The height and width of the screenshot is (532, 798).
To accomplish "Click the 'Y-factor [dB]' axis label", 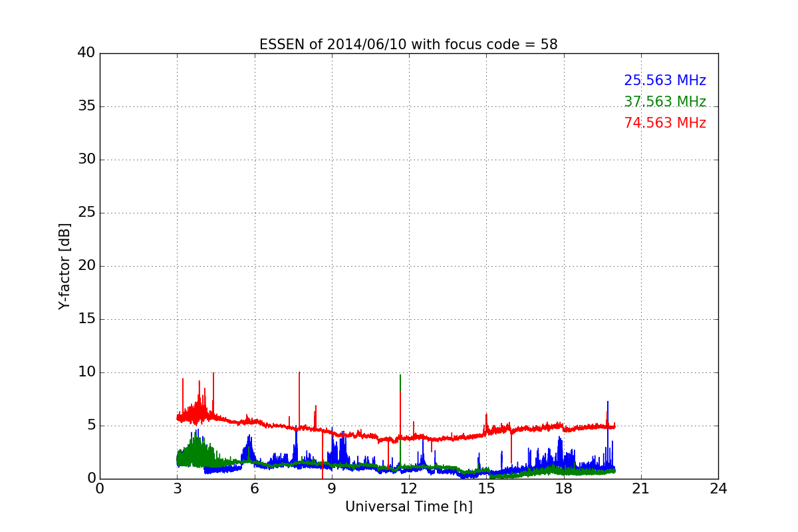I will coord(65,266).
